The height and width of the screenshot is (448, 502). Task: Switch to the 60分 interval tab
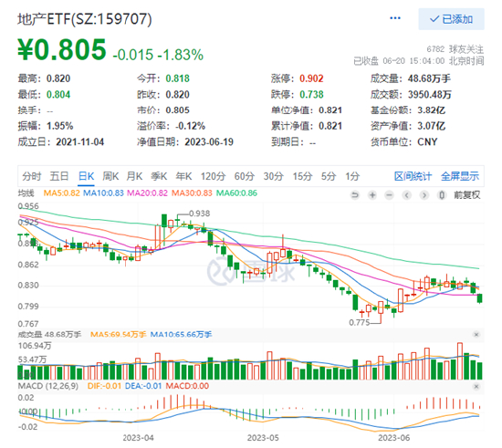245,176
